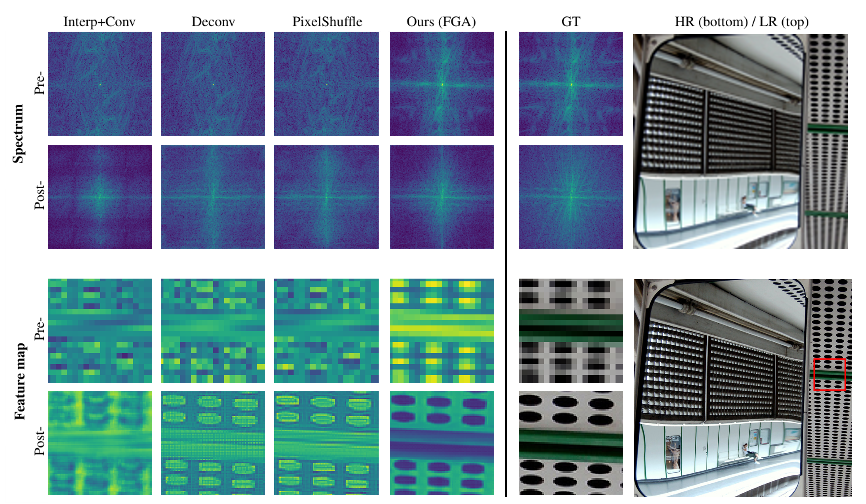Viewport: 866px width, 504px height.
Task: Select the Ours (FGA) Pre- feature map
Action: pyautogui.click(x=442, y=331)
